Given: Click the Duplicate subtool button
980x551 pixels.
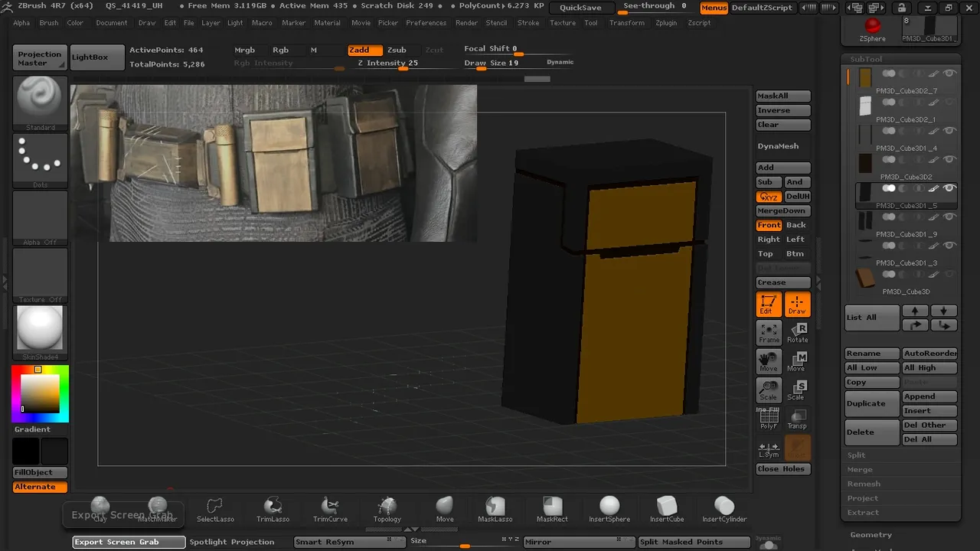Looking at the screenshot, I should [872, 403].
